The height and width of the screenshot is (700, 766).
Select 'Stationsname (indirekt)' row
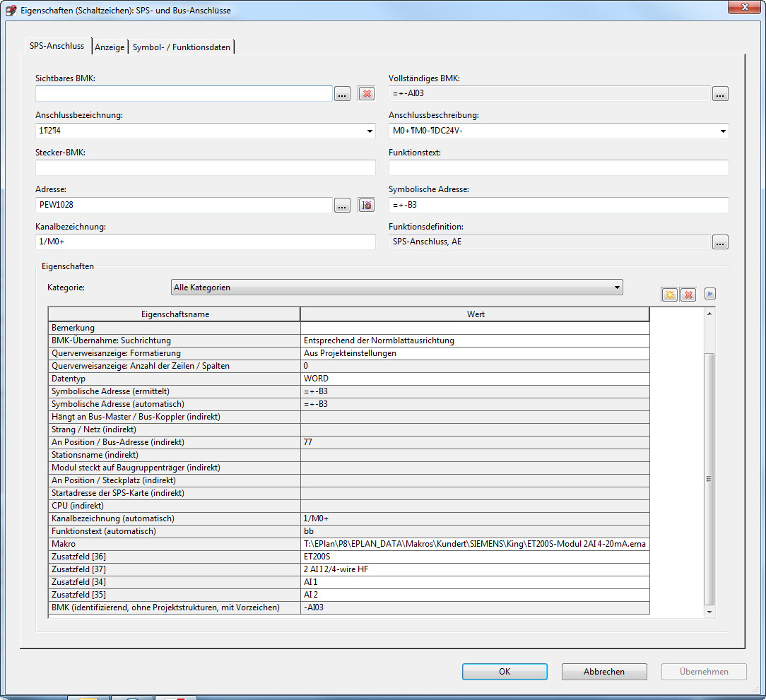tap(349, 455)
